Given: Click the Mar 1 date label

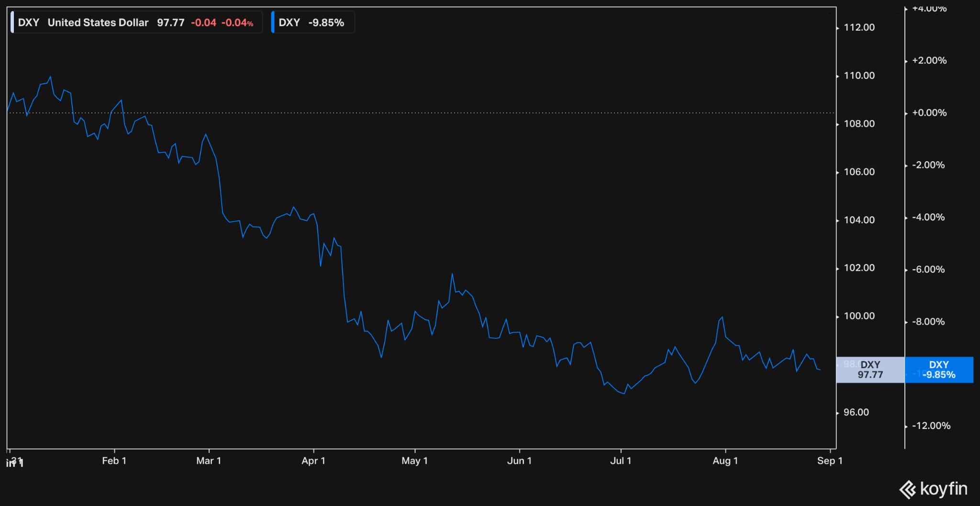Looking at the screenshot, I should point(209,461).
